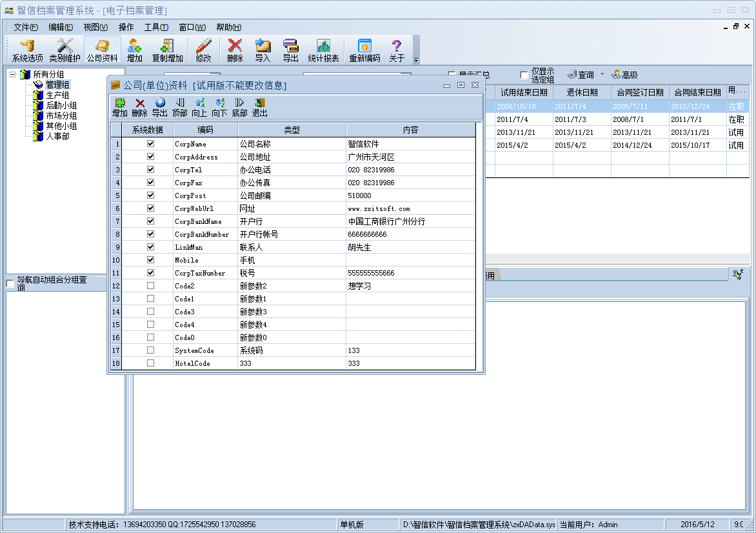The image size is (756, 533).
Task: Collapse the 所有分组 tree node
Action: coord(13,74)
